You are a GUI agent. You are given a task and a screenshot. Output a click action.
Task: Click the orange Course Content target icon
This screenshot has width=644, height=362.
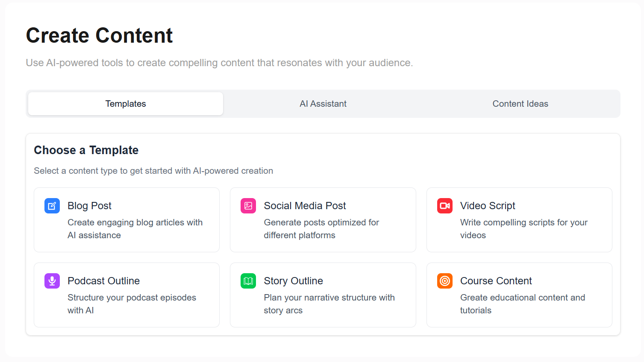coord(445,281)
